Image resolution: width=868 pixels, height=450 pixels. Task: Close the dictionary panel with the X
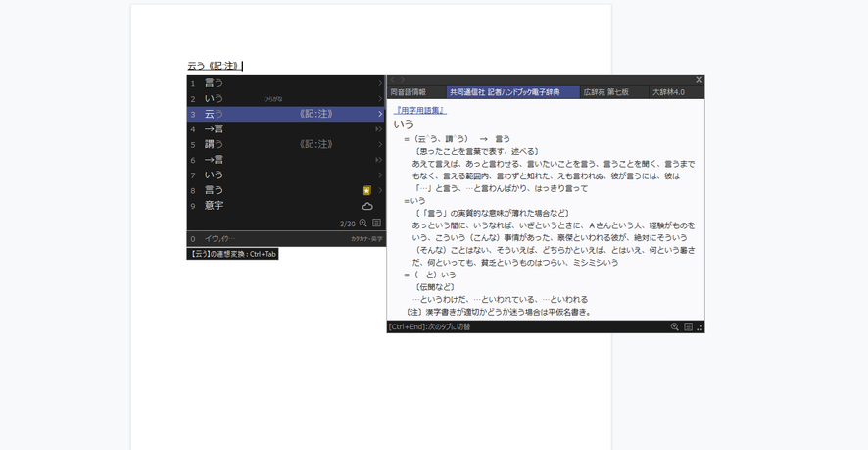(x=699, y=80)
